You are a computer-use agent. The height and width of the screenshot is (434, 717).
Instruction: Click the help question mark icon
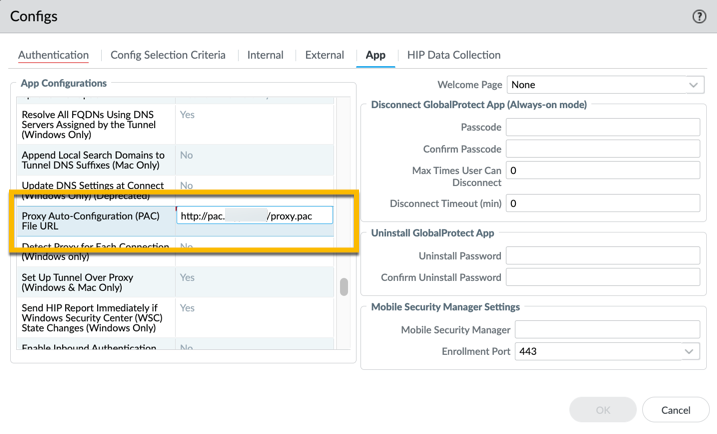coord(699,16)
